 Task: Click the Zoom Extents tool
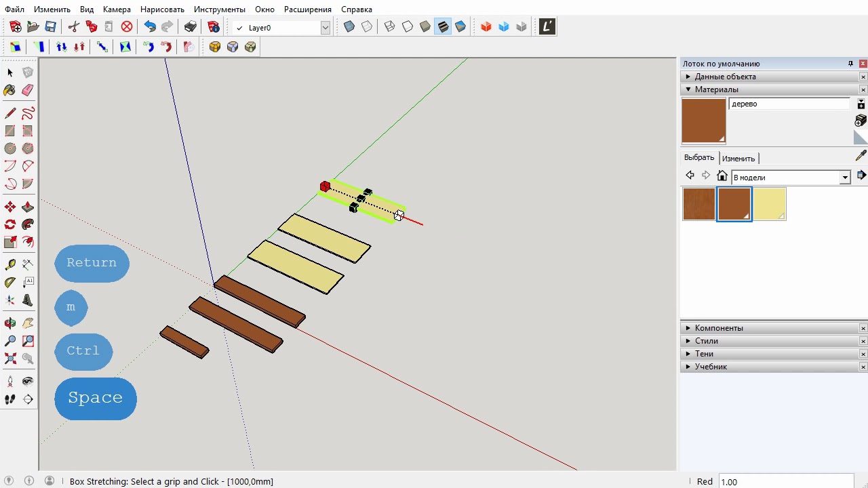pyautogui.click(x=10, y=359)
